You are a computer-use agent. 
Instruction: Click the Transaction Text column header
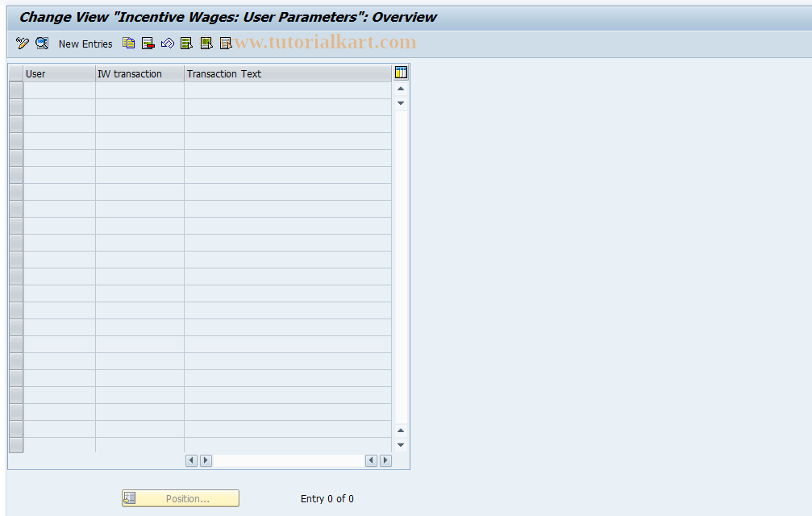(x=288, y=74)
